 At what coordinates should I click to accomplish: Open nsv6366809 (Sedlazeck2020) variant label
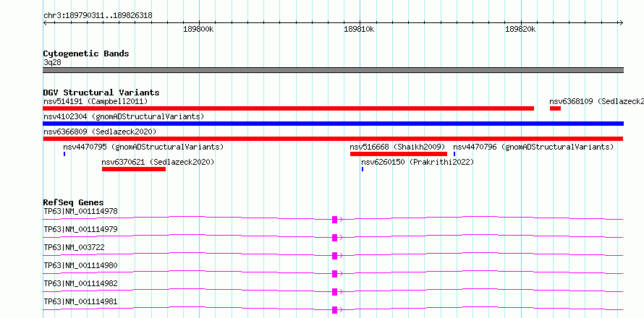click(100, 132)
